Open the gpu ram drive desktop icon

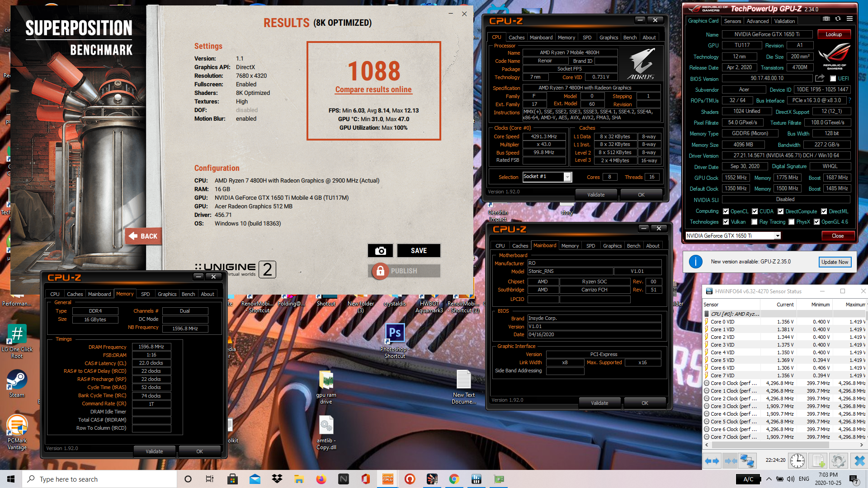pyautogui.click(x=326, y=387)
